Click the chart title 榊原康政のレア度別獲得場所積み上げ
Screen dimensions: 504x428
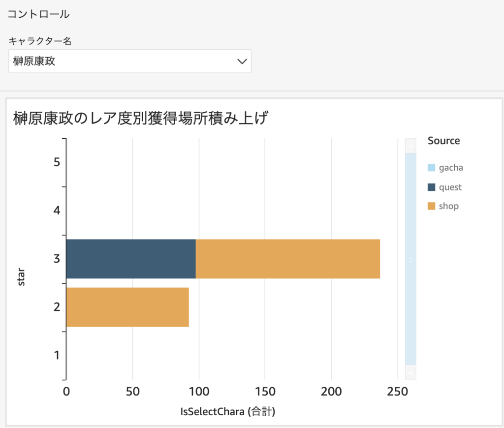point(140,118)
